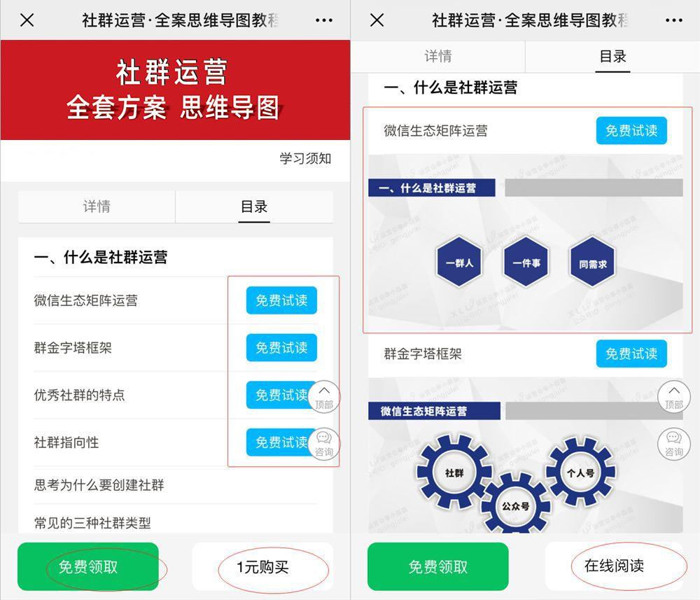The height and width of the screenshot is (600, 700).
Task: Click the 1元购买 button
Action: point(262,567)
